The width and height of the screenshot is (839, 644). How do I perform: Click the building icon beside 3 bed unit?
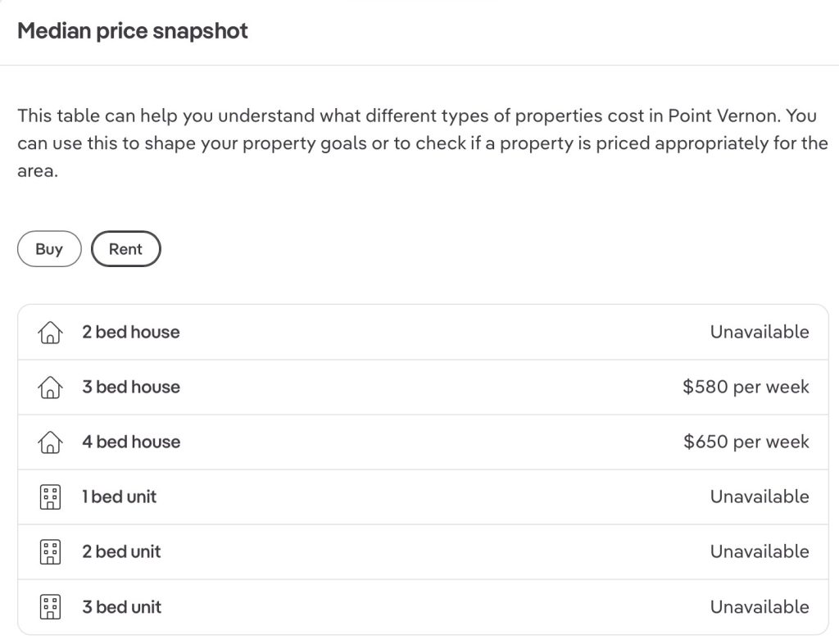pos(50,607)
